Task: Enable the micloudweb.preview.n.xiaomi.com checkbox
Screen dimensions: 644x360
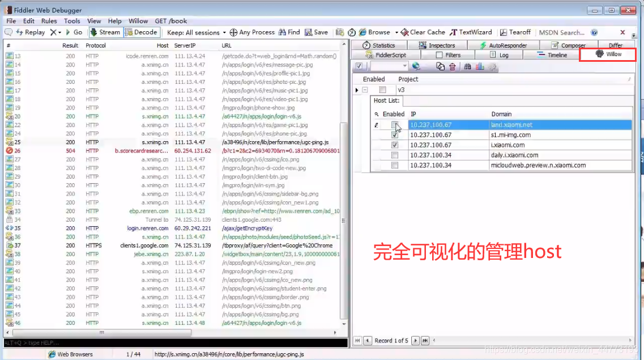Action: point(395,165)
